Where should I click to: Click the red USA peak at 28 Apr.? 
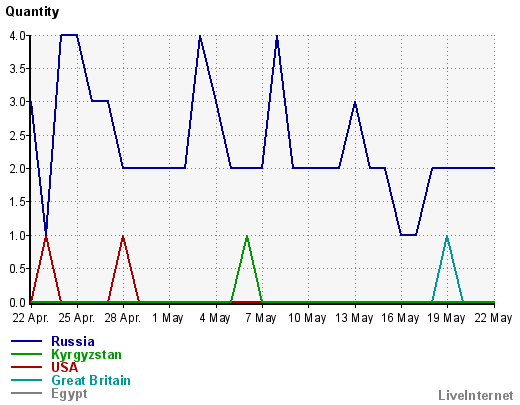click(123, 236)
